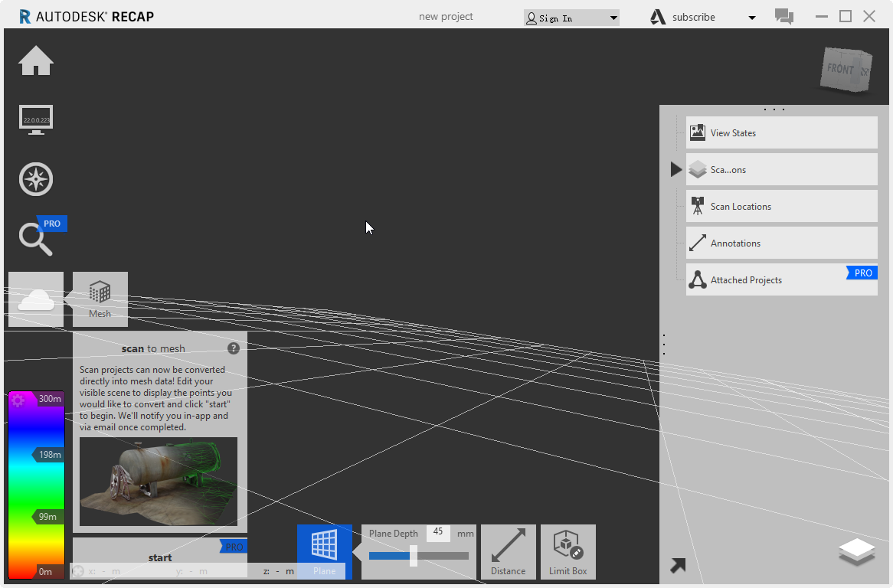Toggle the Plane selection mode off

coord(323,551)
